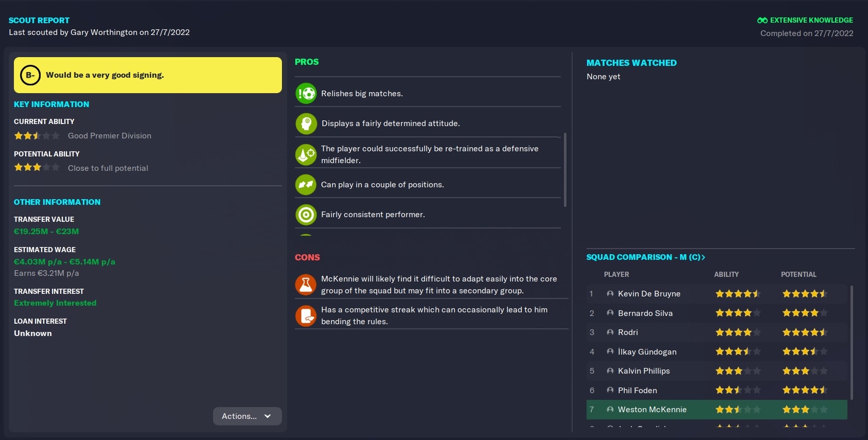Screen dimensions: 868x440
Task: Click the Good Premier Division text
Action: click(x=110, y=136)
